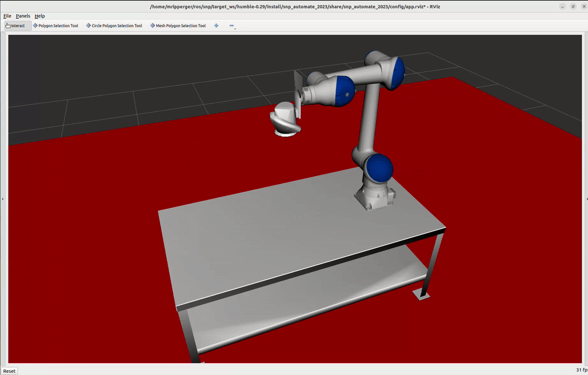Viewport: 588px width, 375px height.
Task: Select the Interact tool
Action: (x=17, y=26)
